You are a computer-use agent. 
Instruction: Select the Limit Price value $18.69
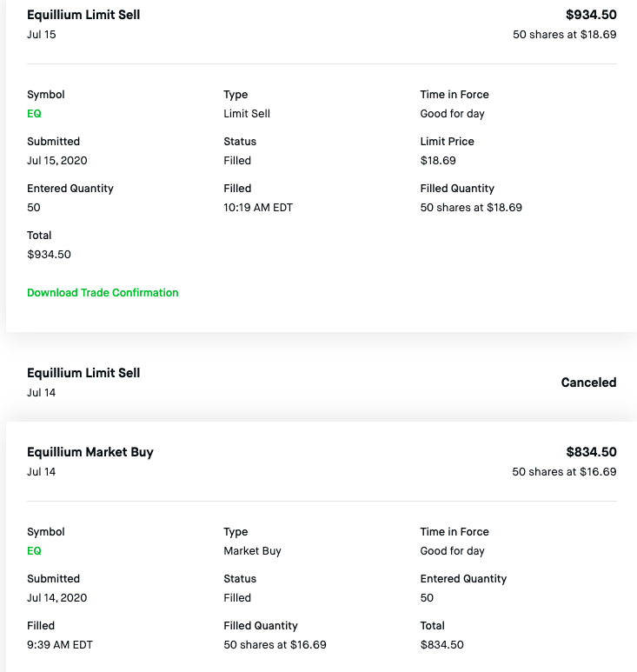coord(438,161)
